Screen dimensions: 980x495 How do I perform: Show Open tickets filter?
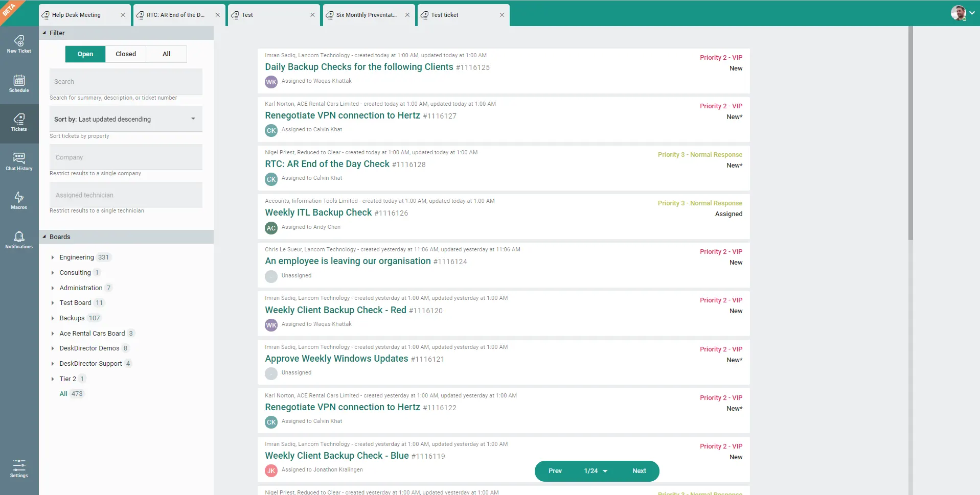click(x=85, y=54)
